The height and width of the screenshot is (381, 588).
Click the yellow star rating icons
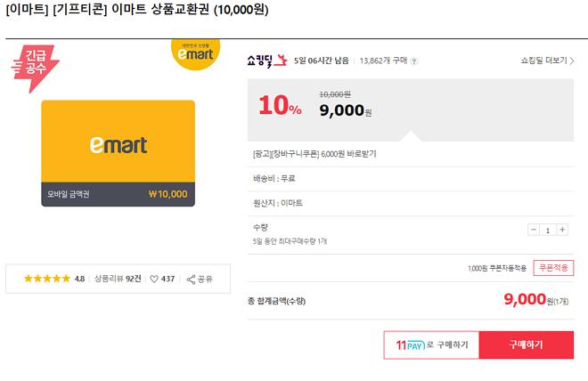click(x=47, y=279)
